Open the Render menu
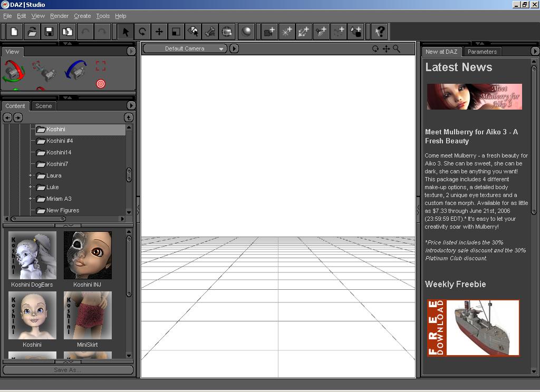 [59, 16]
